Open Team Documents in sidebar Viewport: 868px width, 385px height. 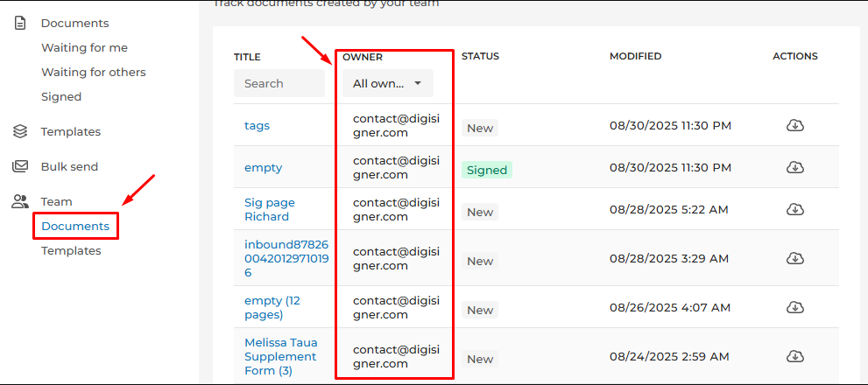pyautogui.click(x=75, y=226)
